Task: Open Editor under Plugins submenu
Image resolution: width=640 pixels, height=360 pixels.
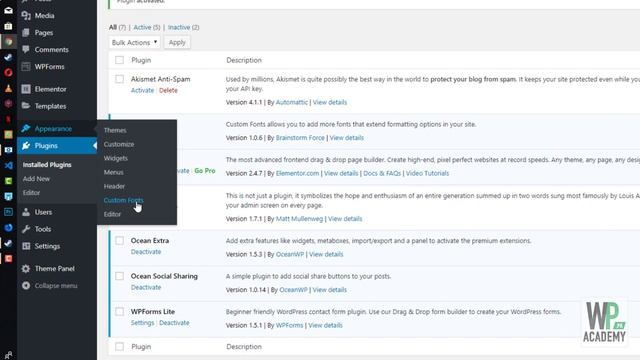Action: [x=31, y=192]
